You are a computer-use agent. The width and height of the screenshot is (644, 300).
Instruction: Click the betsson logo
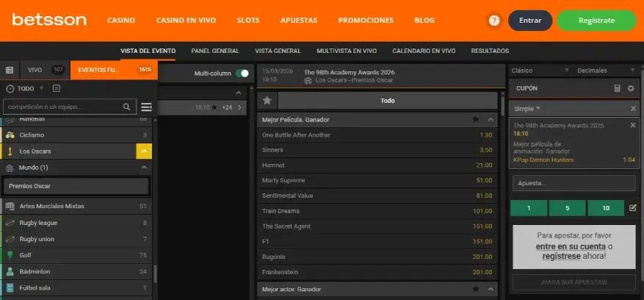pos(49,19)
